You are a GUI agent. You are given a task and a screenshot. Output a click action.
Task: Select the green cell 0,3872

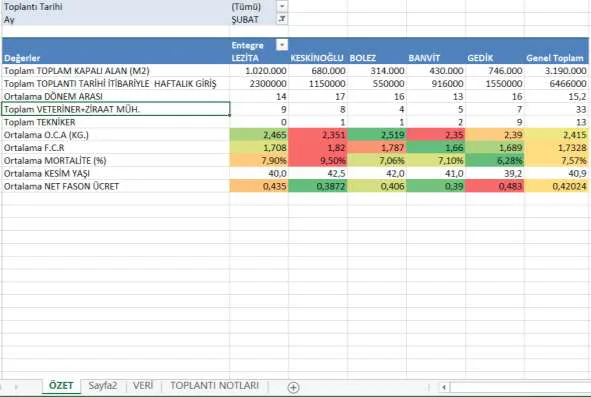tap(318, 186)
